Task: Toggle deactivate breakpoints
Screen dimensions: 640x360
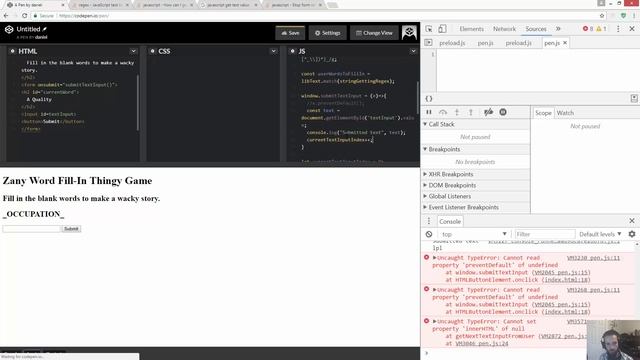Action: point(488,112)
